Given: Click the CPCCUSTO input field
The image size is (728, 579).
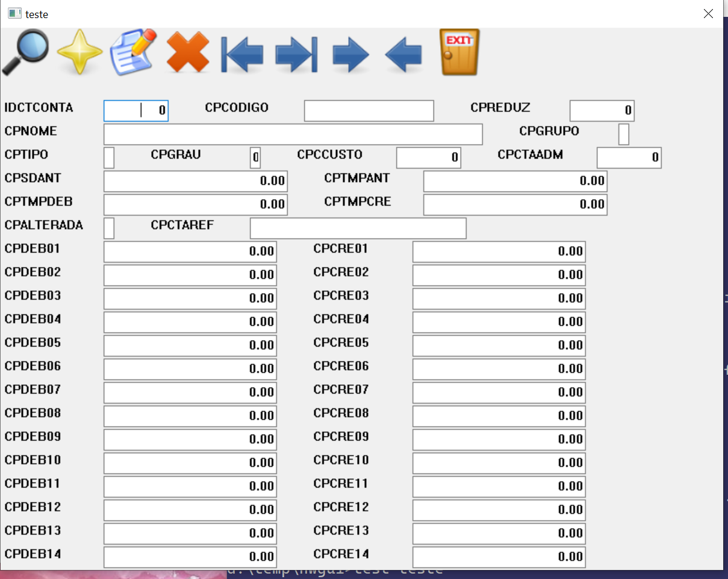Looking at the screenshot, I should [429, 158].
